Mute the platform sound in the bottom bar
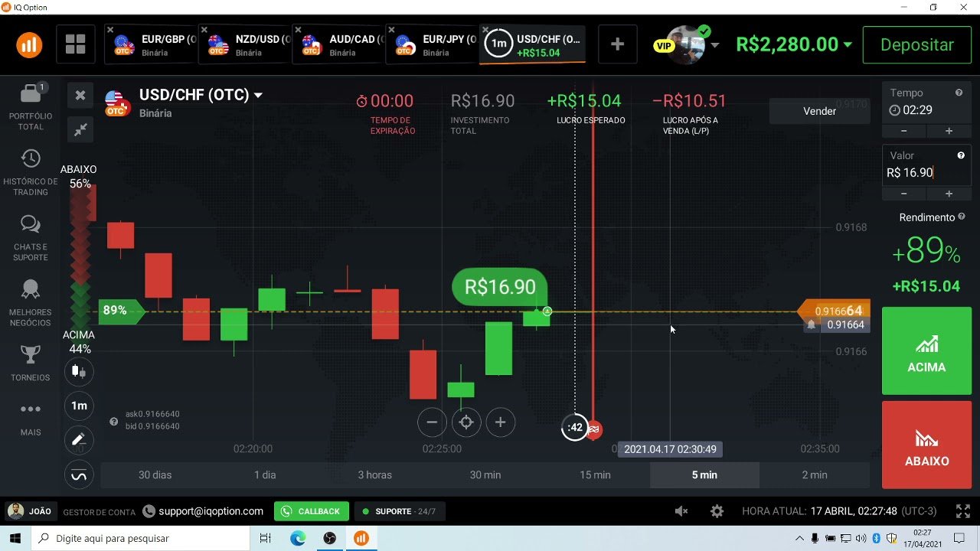This screenshot has height=551, width=980. click(681, 511)
